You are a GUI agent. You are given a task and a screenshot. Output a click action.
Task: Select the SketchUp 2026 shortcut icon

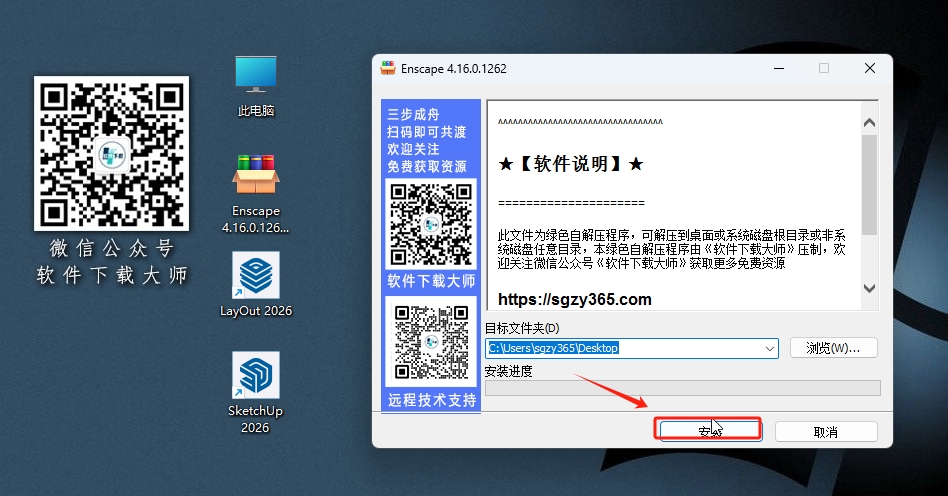[256, 375]
